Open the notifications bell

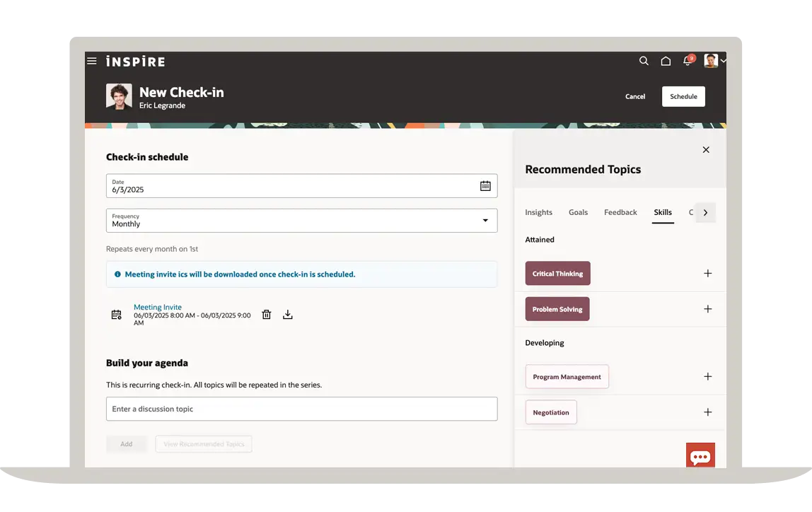coord(688,62)
